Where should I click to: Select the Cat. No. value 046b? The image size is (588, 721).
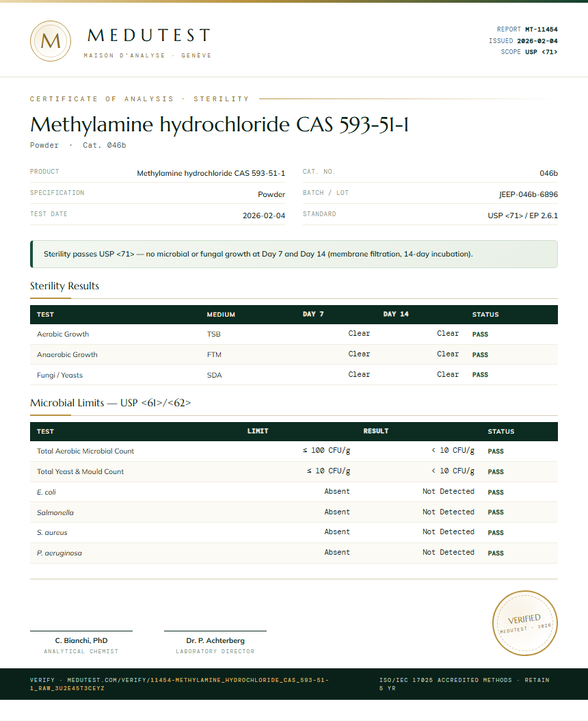coord(548,173)
